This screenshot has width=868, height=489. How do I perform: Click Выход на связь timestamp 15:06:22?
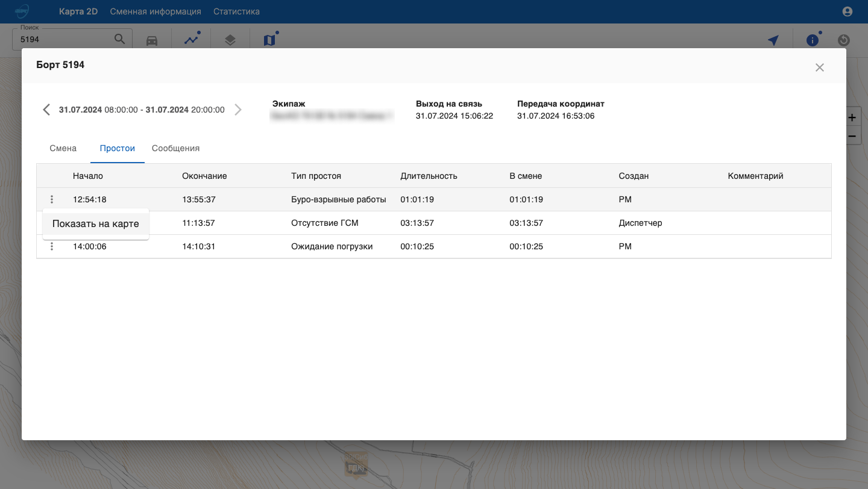pyautogui.click(x=454, y=116)
